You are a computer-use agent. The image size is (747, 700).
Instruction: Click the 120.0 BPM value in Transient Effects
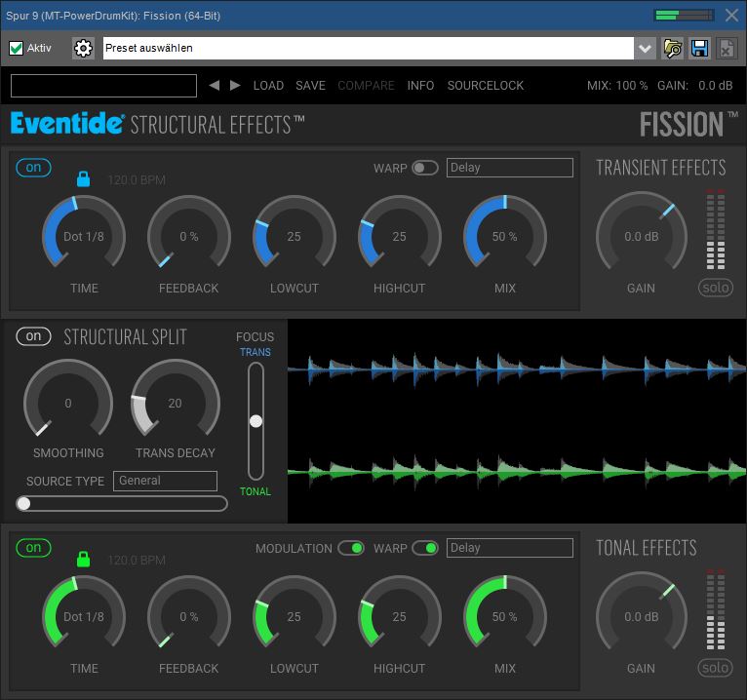[x=137, y=180]
